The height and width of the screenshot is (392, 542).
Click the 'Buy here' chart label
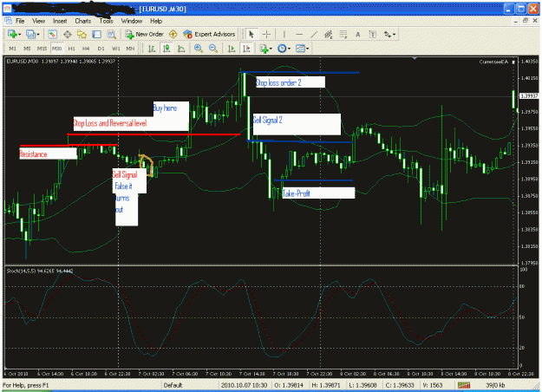coord(166,108)
